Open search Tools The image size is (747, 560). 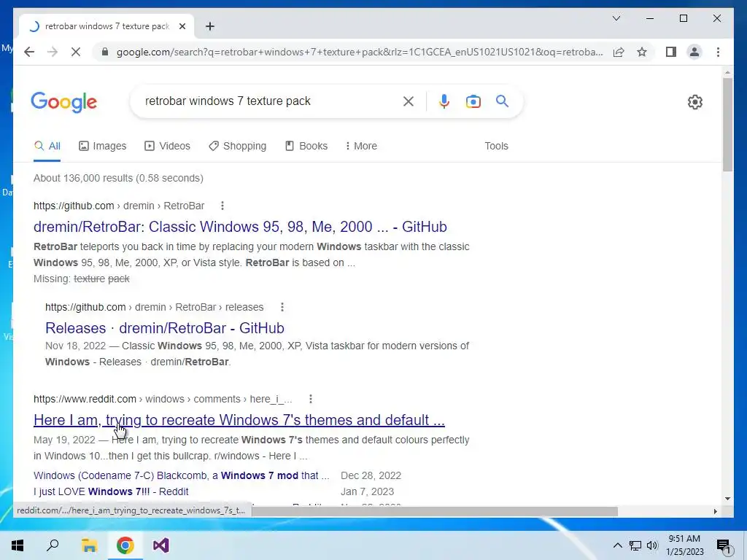click(x=496, y=146)
